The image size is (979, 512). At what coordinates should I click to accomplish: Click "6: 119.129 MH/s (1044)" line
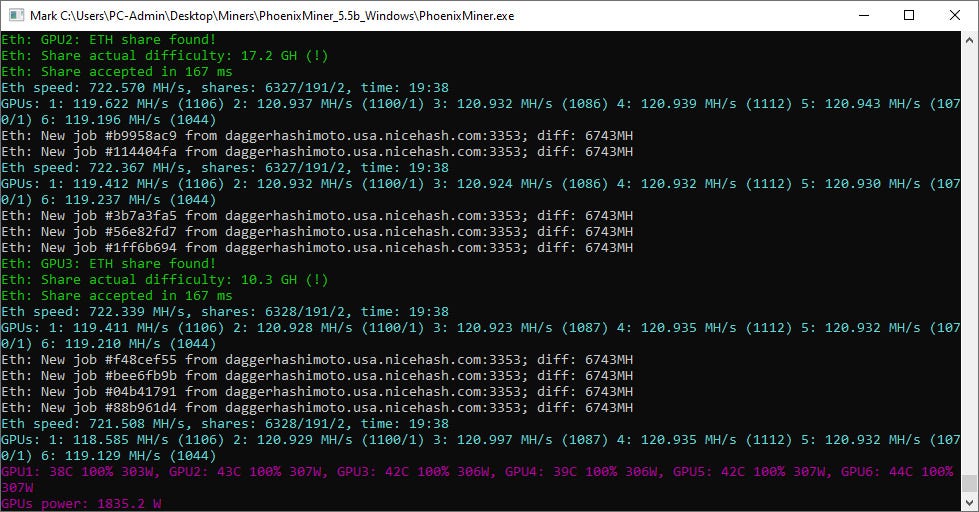click(109, 456)
